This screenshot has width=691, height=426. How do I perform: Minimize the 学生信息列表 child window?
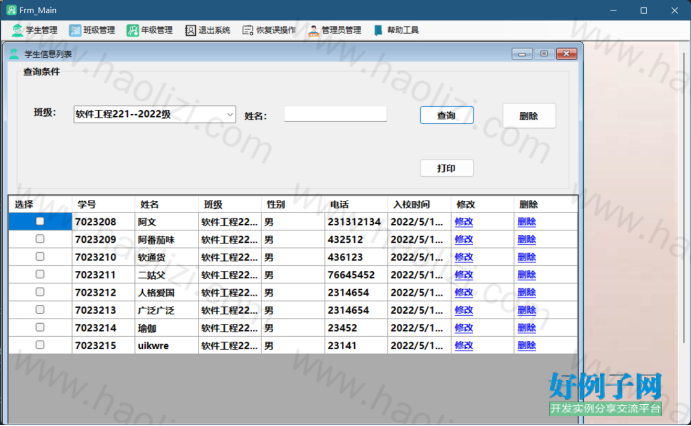[522, 54]
